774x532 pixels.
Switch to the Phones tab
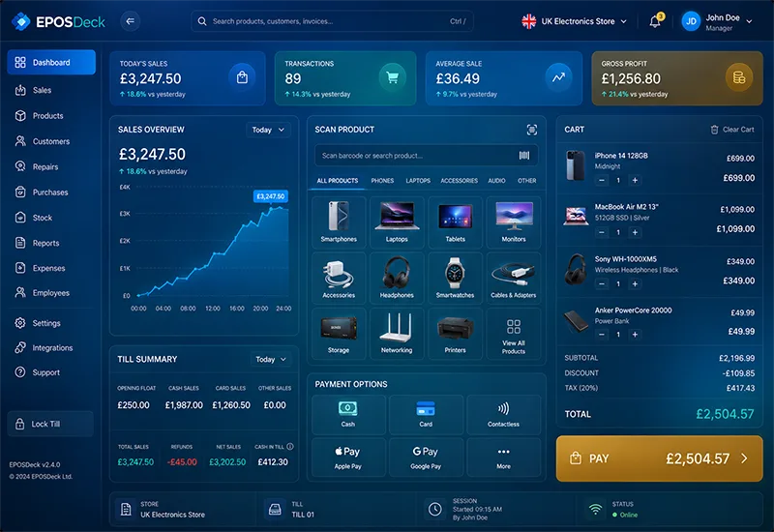pyautogui.click(x=382, y=181)
